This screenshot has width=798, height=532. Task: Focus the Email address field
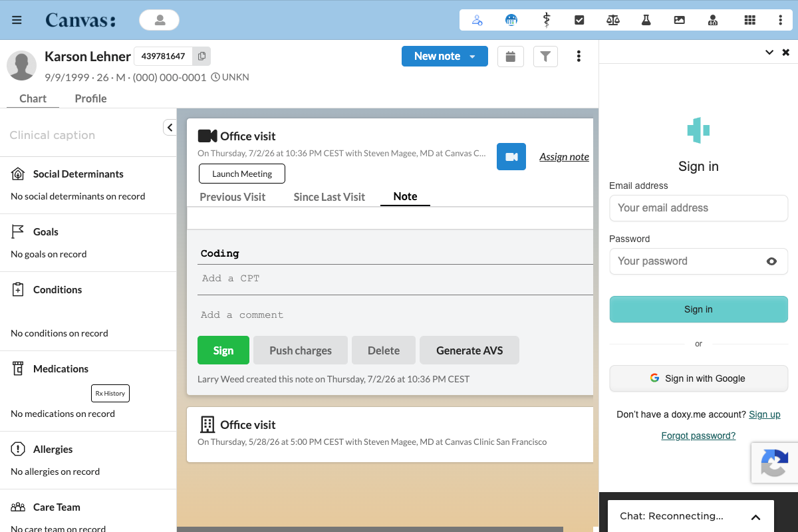click(698, 208)
